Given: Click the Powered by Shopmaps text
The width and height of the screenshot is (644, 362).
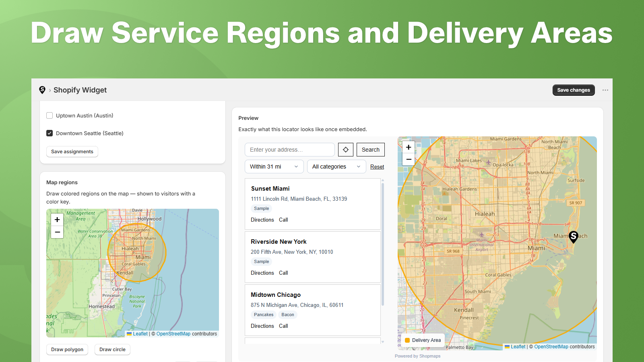Looking at the screenshot, I should click(418, 356).
